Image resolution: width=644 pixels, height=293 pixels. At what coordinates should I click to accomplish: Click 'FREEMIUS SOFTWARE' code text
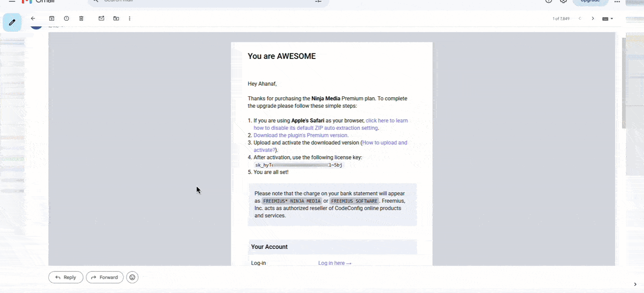pos(354,201)
